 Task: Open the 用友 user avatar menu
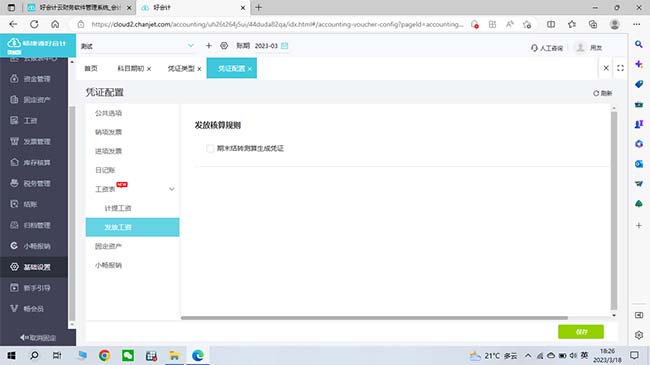point(589,48)
